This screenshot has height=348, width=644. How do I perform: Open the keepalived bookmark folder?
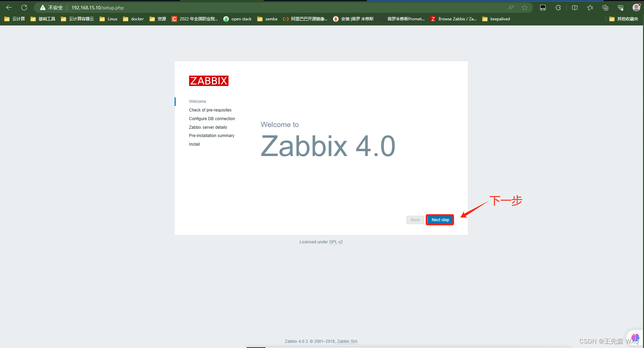tap(496, 19)
